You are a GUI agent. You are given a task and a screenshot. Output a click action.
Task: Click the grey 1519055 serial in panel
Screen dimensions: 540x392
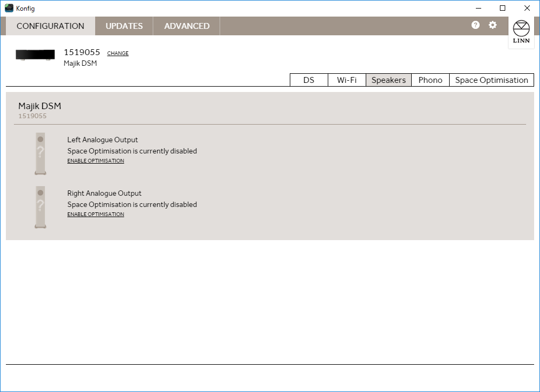pos(33,116)
